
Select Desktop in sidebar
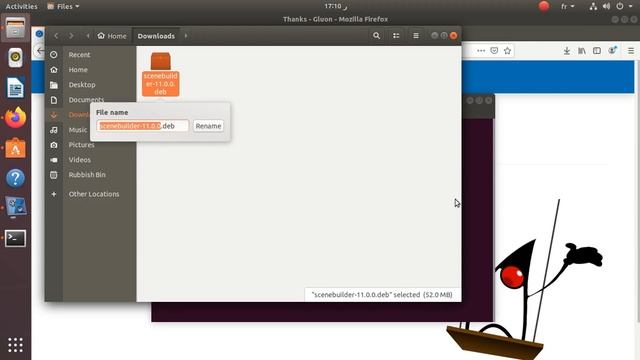[82, 85]
